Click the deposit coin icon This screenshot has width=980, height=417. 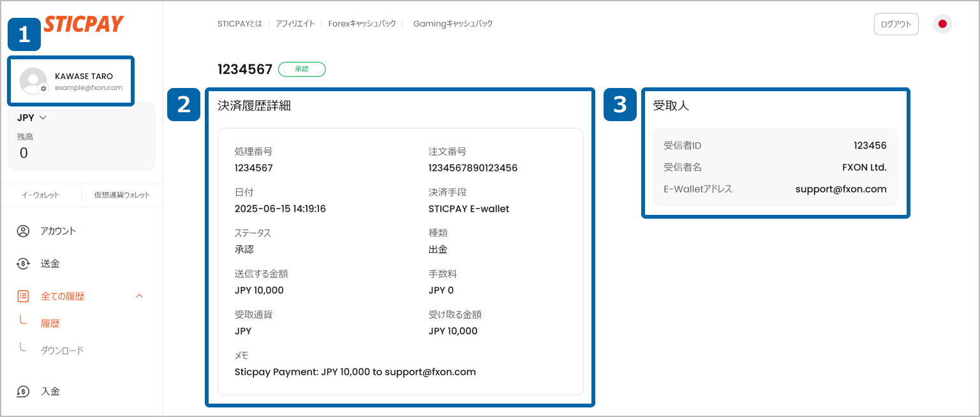[x=24, y=391]
